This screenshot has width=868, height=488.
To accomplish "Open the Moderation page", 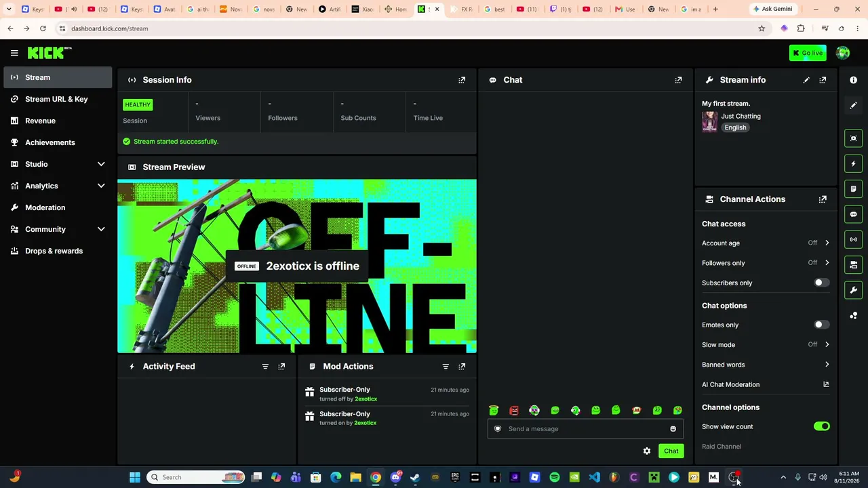I will (x=58, y=207).
